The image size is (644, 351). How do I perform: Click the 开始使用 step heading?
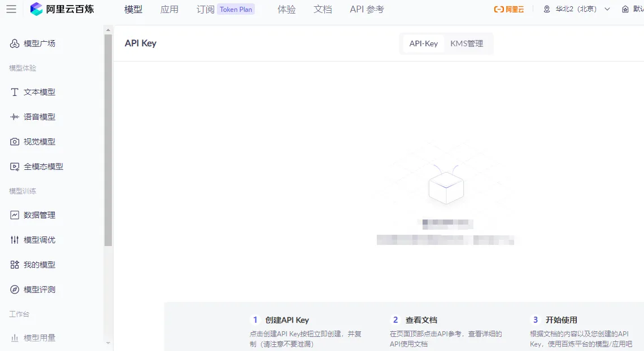point(562,320)
